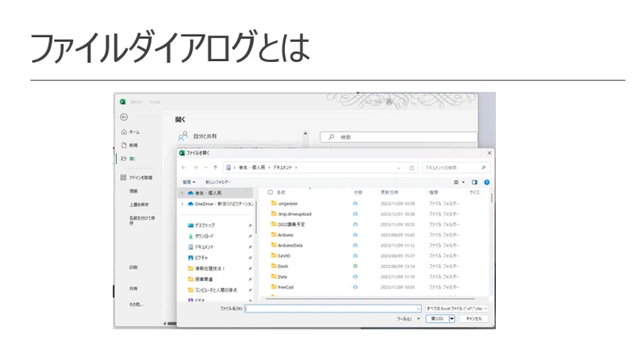Select 印刷 in Excel backstage sidebar

pyautogui.click(x=134, y=267)
